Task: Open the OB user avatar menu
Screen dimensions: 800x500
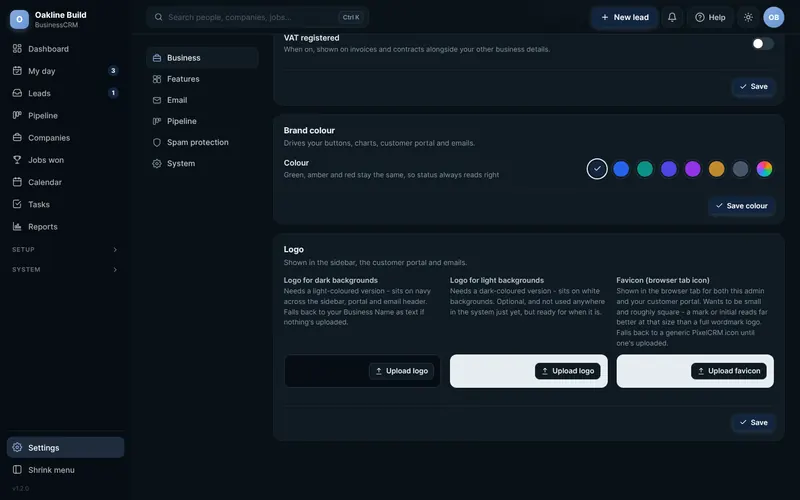Action: 773,17
